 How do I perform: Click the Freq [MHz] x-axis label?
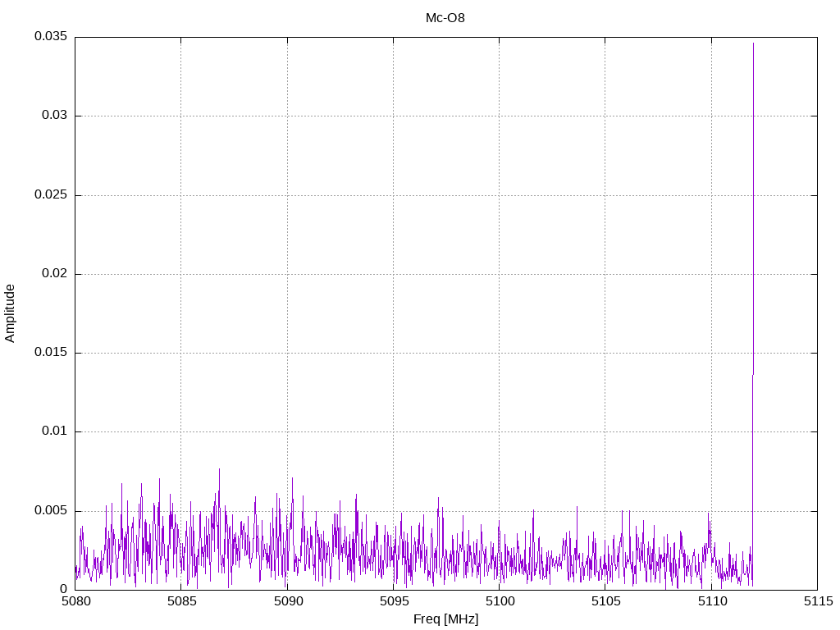(445, 619)
